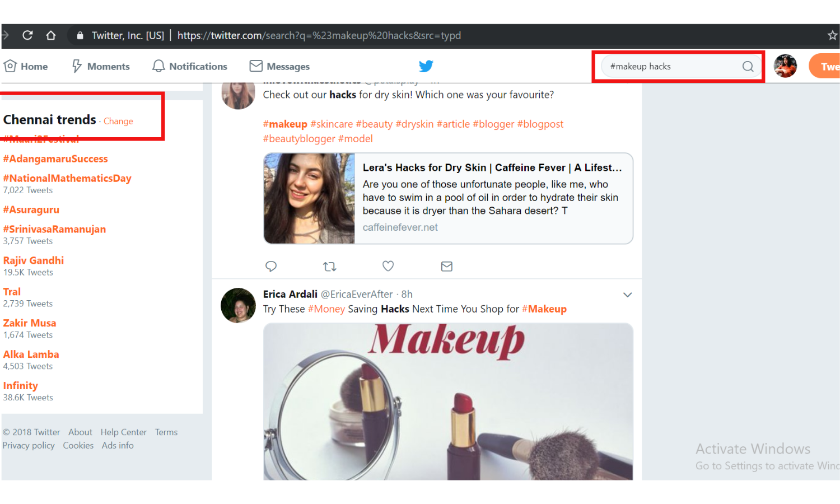Open the Erica Ardali name link
This screenshot has width=840, height=504.
click(x=290, y=294)
